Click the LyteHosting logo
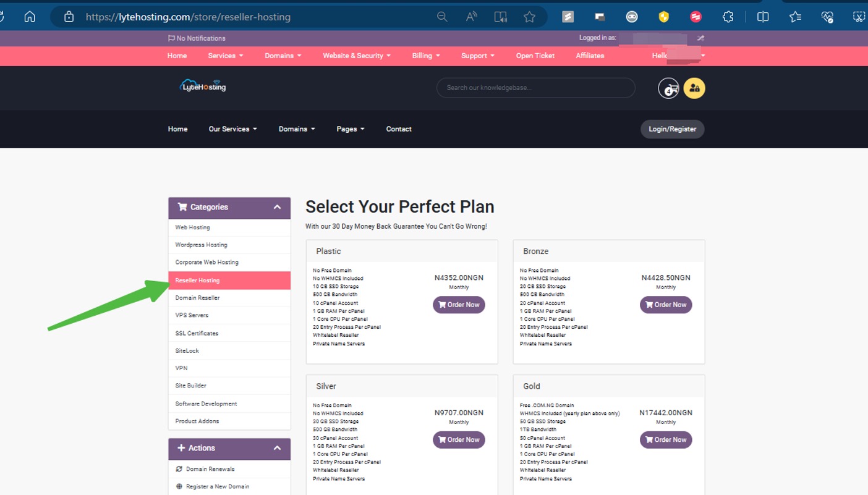 [x=203, y=87]
